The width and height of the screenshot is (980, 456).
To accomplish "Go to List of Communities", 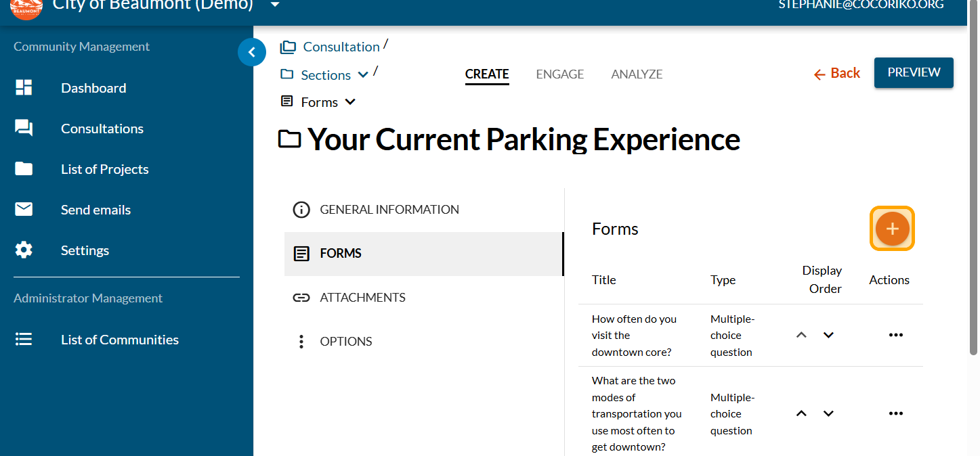I will 119,340.
